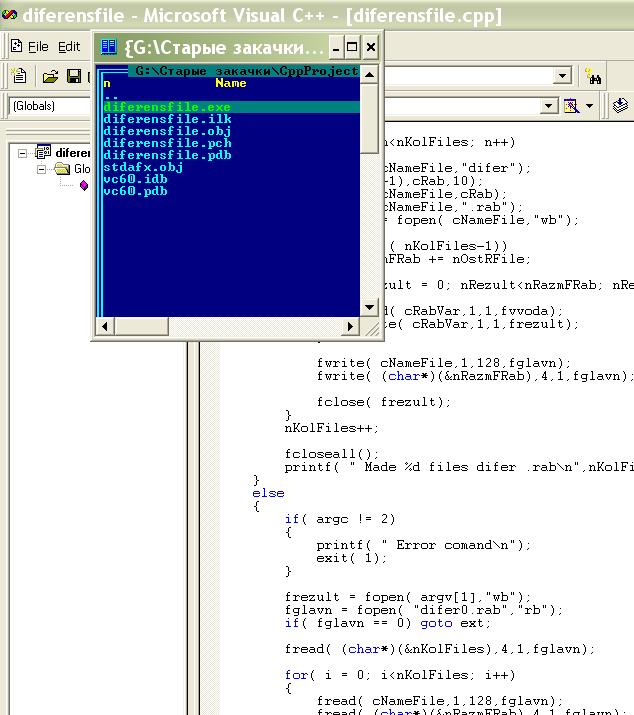This screenshot has width=634, height=715.
Task: Open the Edit menu
Action: (x=69, y=47)
